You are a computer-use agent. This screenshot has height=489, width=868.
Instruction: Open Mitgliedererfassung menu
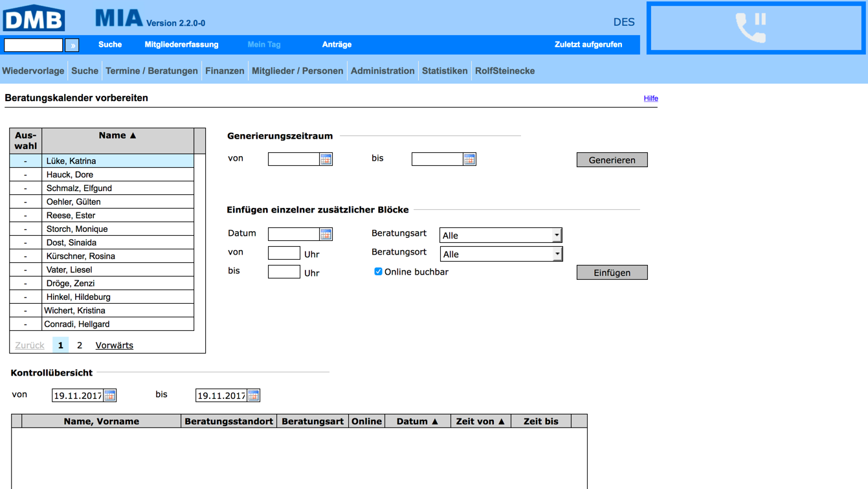[181, 45]
